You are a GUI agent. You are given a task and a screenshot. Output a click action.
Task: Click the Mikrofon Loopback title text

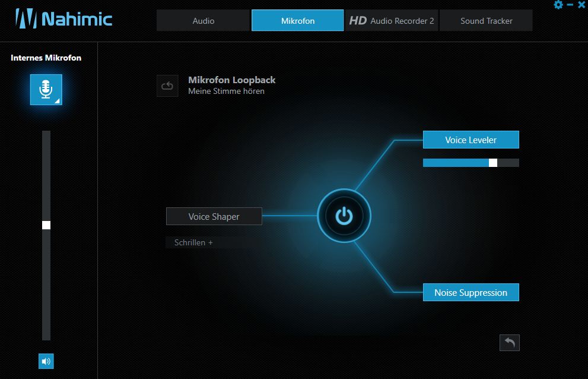click(232, 80)
